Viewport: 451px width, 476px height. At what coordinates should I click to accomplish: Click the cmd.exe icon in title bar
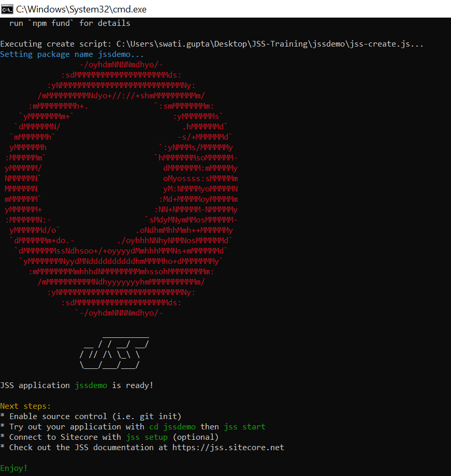point(7,9)
